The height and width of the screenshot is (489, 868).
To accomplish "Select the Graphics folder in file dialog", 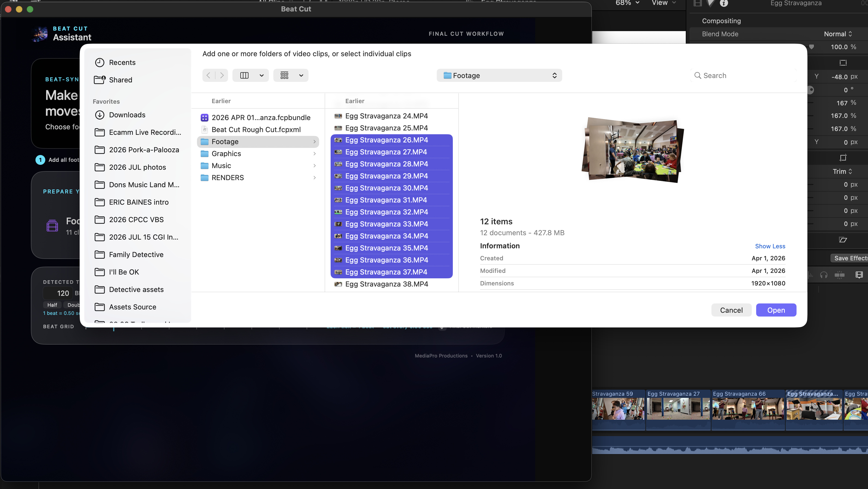I will [x=258, y=154].
